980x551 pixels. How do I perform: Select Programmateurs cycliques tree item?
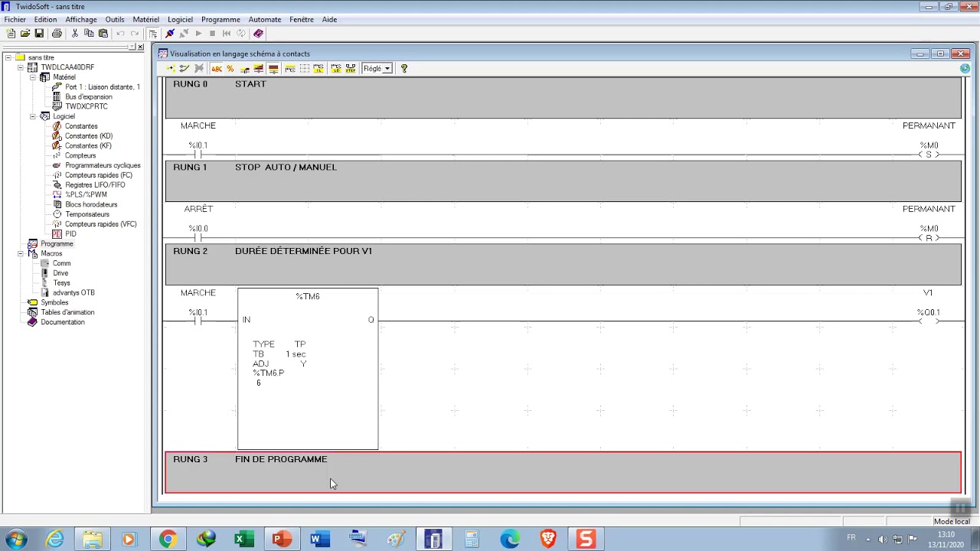tap(103, 165)
